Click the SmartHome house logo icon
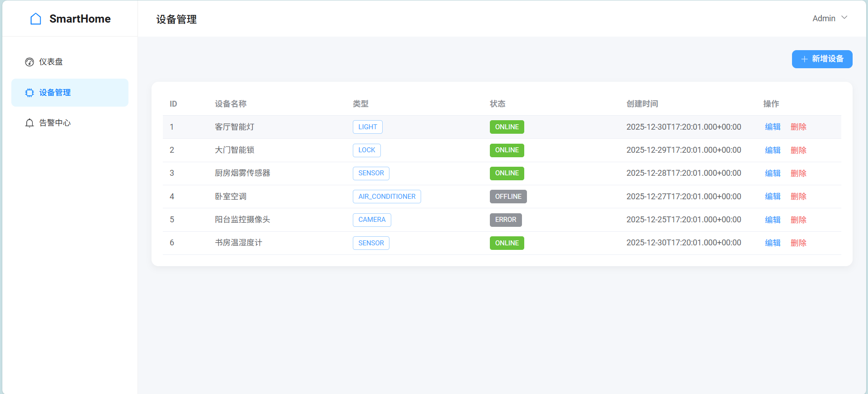The image size is (868, 394). click(x=36, y=19)
